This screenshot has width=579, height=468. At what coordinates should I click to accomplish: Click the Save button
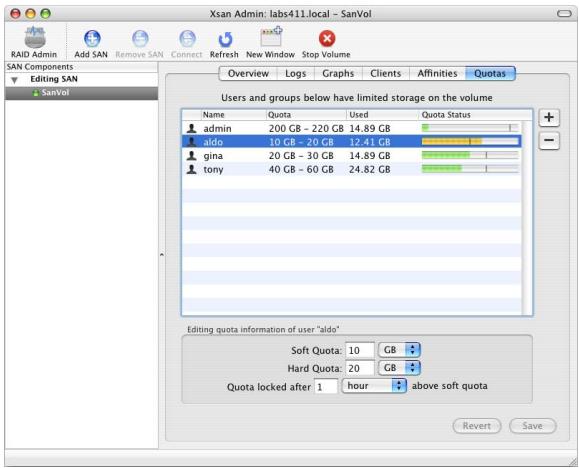532,426
